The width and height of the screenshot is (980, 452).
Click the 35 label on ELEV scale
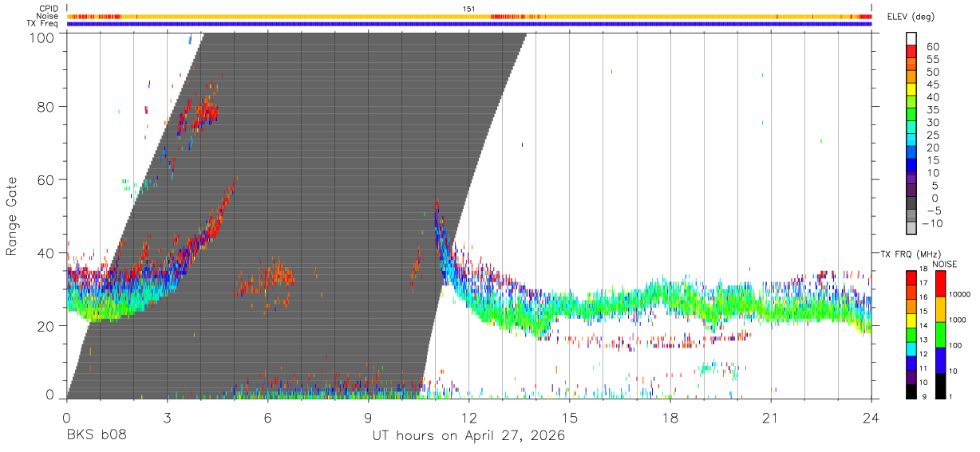point(931,110)
